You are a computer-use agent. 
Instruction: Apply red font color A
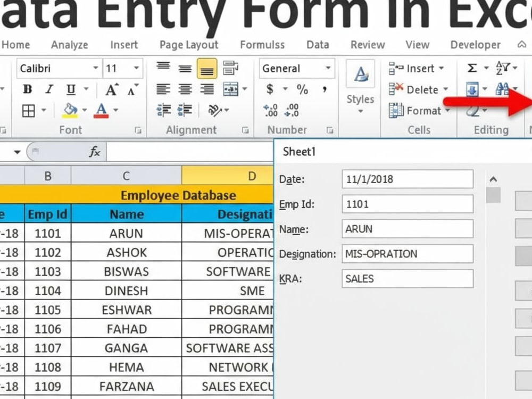[101, 111]
